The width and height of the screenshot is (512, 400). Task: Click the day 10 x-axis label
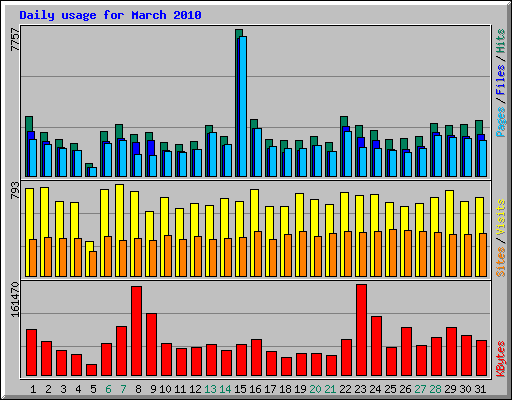165,389
